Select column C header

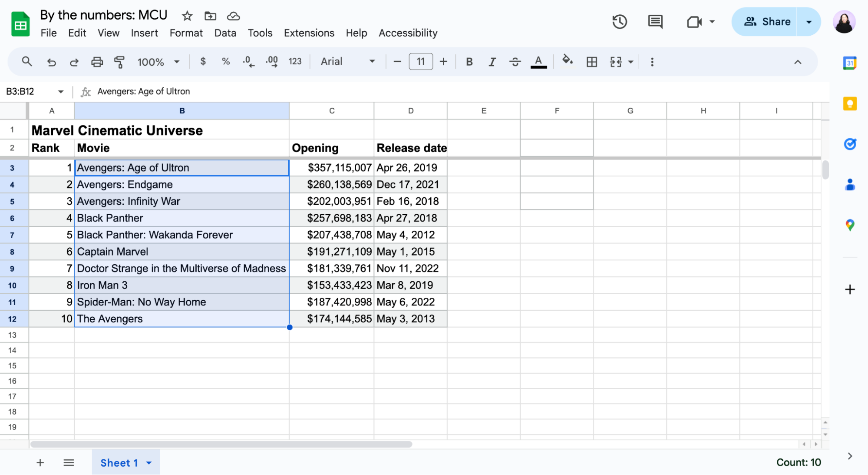332,111
